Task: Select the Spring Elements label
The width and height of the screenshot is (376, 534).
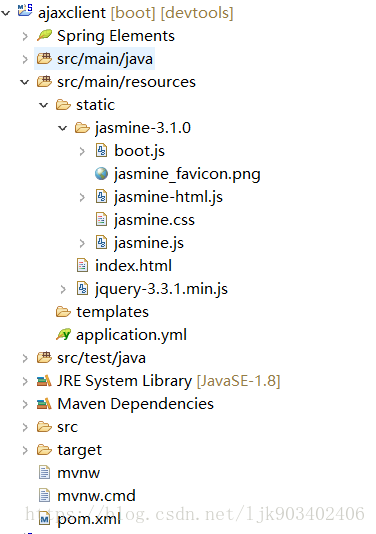Action: coord(116,36)
